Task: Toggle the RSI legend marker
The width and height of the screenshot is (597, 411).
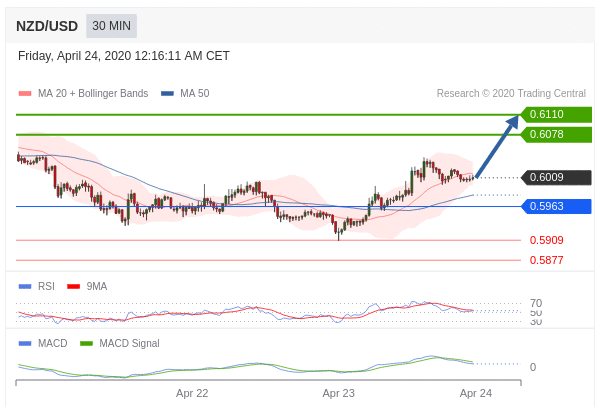Action: point(25,286)
